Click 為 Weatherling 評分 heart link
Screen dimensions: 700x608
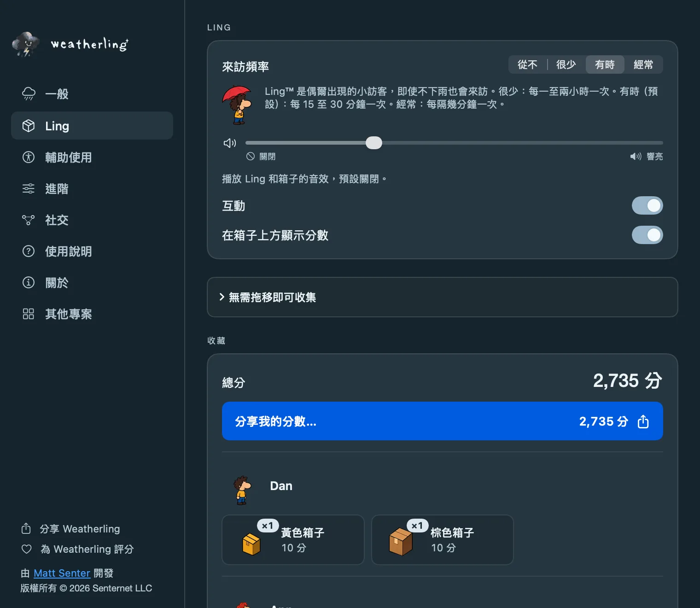(x=77, y=549)
